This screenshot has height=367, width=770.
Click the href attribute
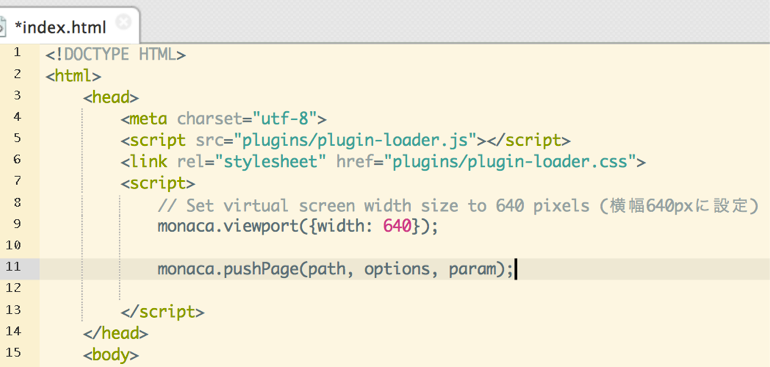pos(355,162)
